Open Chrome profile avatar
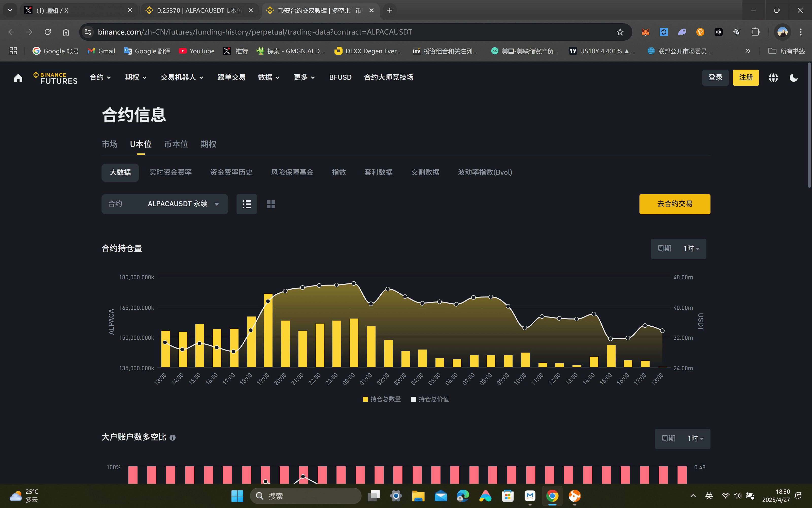Viewport: 812px width, 508px height. tap(783, 32)
